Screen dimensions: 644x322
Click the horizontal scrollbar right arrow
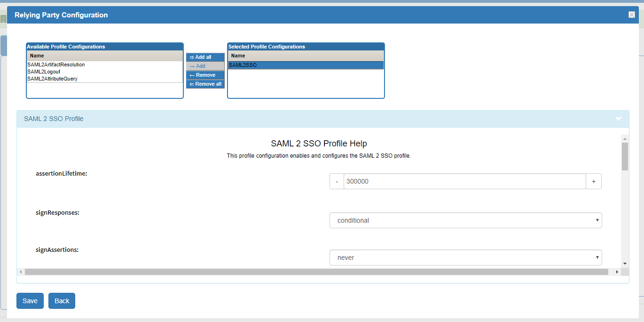617,272
